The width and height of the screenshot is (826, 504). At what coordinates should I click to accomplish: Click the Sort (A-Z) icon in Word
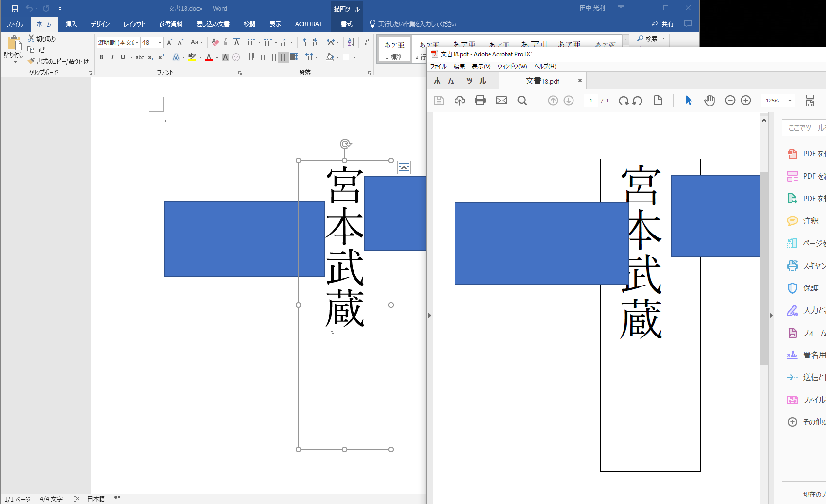coord(351,42)
